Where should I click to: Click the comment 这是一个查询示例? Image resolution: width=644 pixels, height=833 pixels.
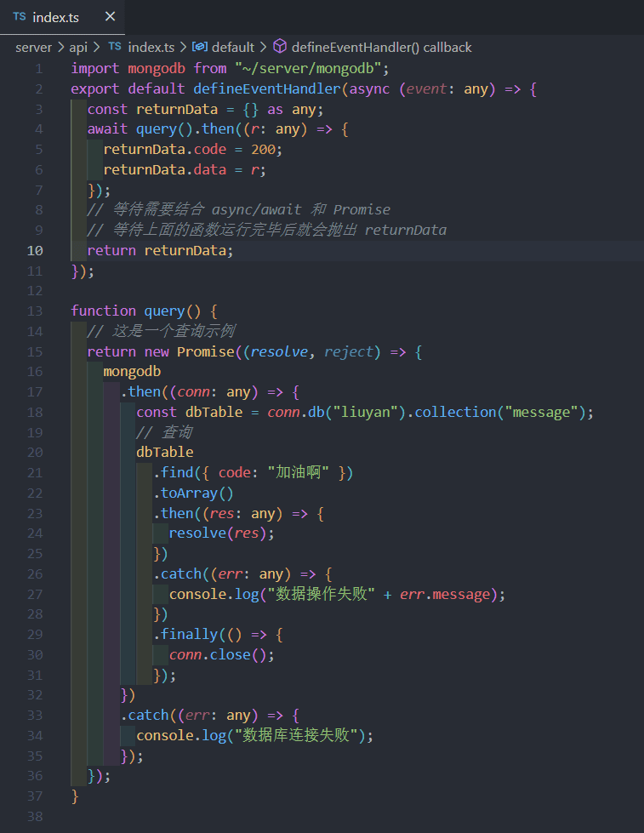click(161, 332)
